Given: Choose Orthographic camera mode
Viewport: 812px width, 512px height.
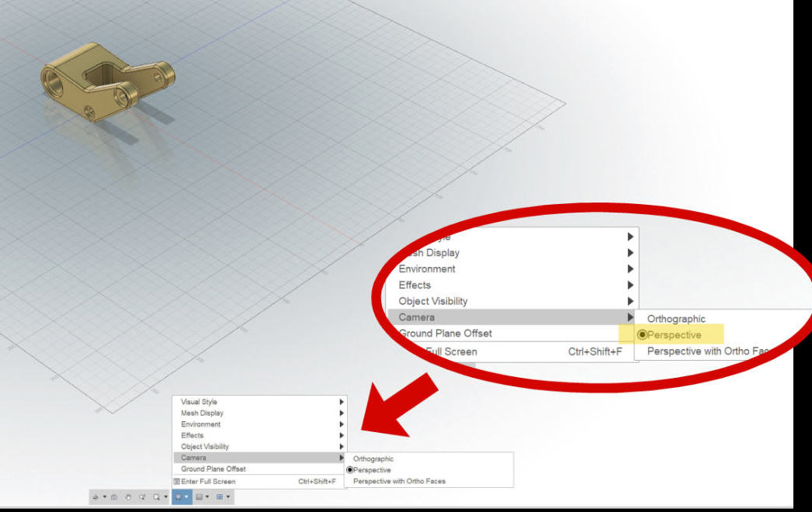Looking at the screenshot, I should tap(678, 318).
